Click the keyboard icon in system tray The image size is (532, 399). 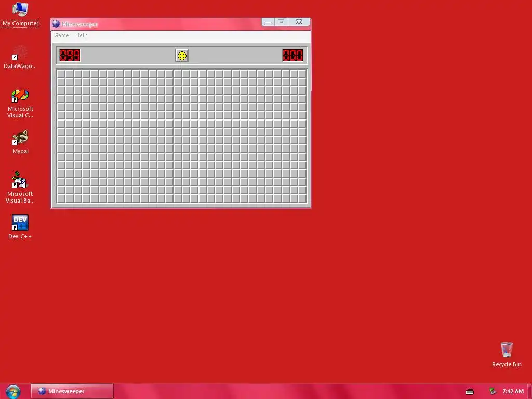pyautogui.click(x=470, y=392)
